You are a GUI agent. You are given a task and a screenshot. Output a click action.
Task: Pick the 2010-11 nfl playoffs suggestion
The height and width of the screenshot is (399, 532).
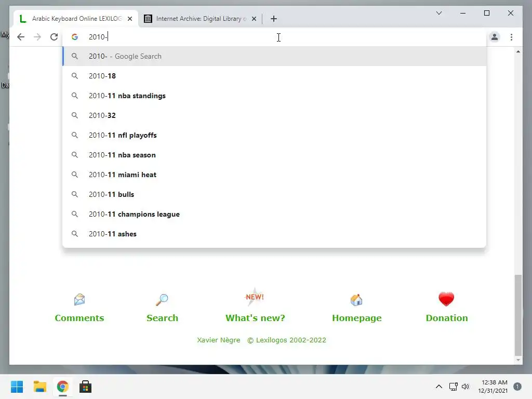point(274,135)
